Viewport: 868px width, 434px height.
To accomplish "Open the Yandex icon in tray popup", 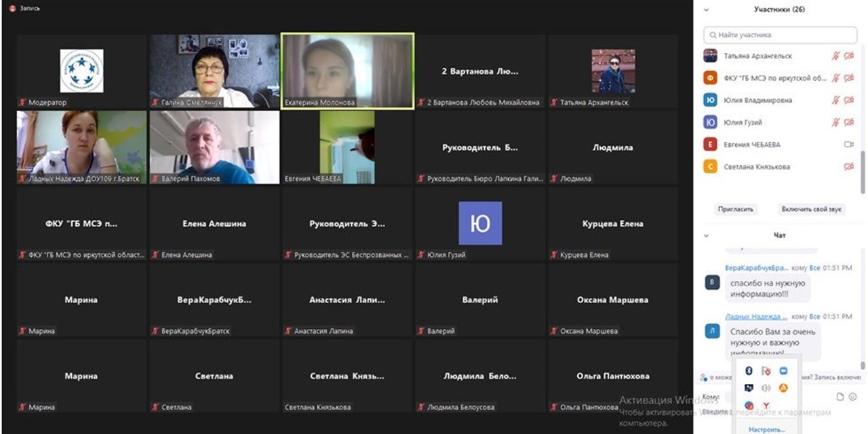I will (x=766, y=406).
